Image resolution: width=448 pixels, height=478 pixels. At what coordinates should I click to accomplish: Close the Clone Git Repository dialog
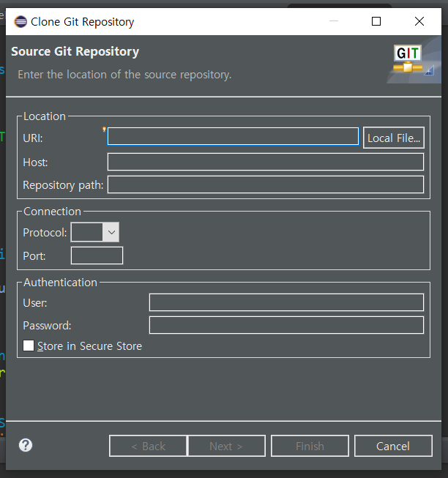pyautogui.click(x=419, y=21)
